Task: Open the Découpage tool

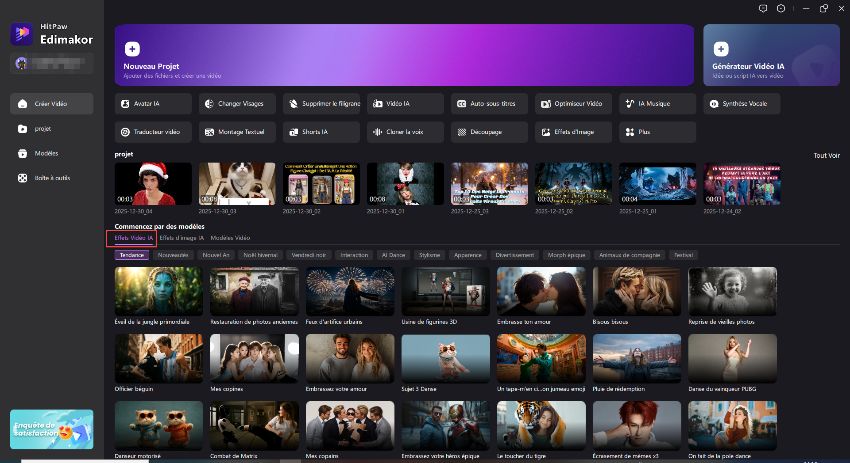Action: [x=490, y=131]
